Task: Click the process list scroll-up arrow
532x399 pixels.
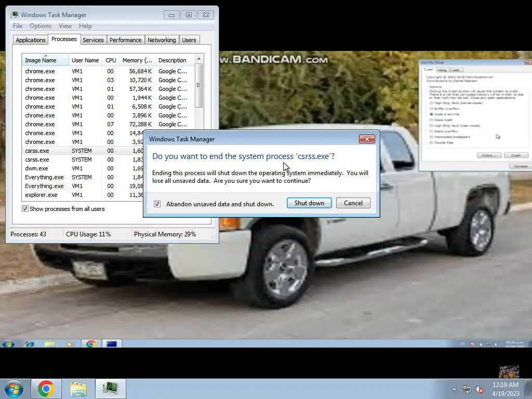Action: tap(199, 59)
